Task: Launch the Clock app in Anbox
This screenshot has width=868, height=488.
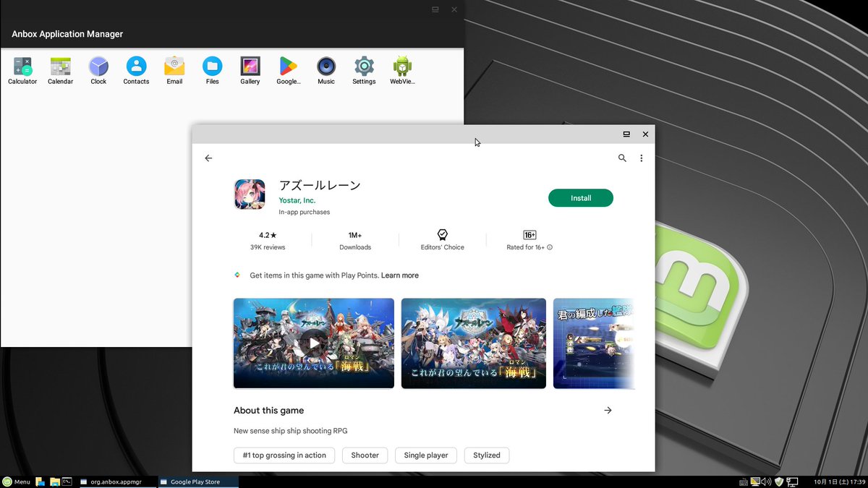Action: [x=98, y=71]
